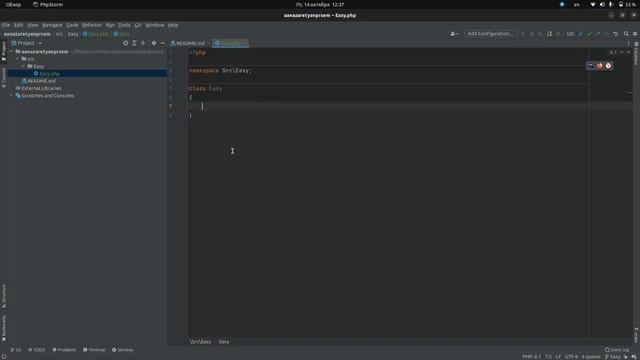Open the File menu

point(6,25)
